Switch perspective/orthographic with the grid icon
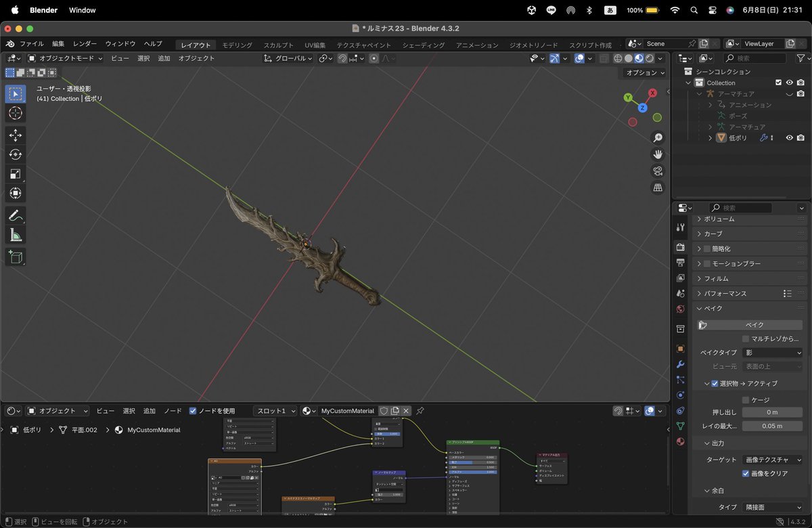Viewport: 812px width, 528px height. pyautogui.click(x=658, y=188)
